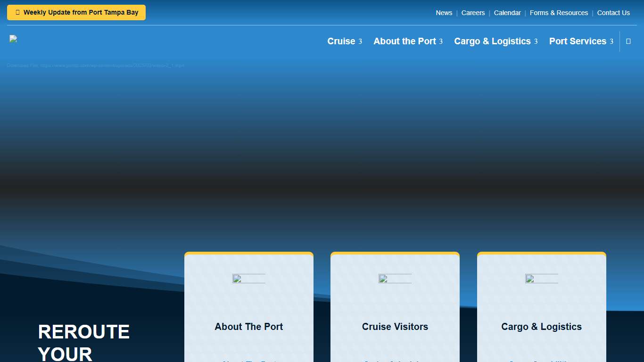This screenshot has width=644, height=362.
Task: Go to the Careers page
Action: pyautogui.click(x=473, y=13)
